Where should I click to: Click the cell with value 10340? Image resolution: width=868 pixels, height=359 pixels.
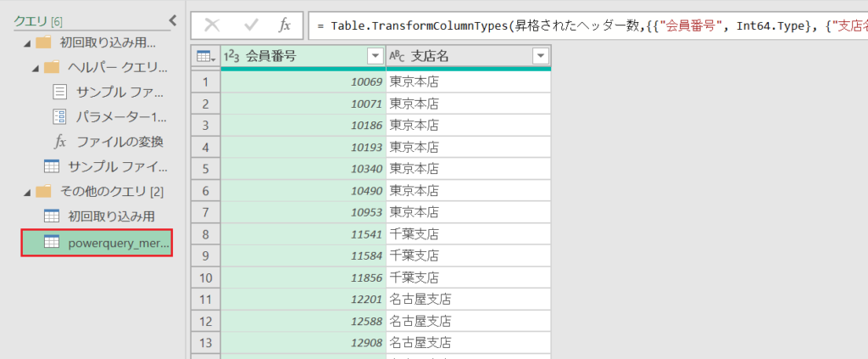coord(303,169)
